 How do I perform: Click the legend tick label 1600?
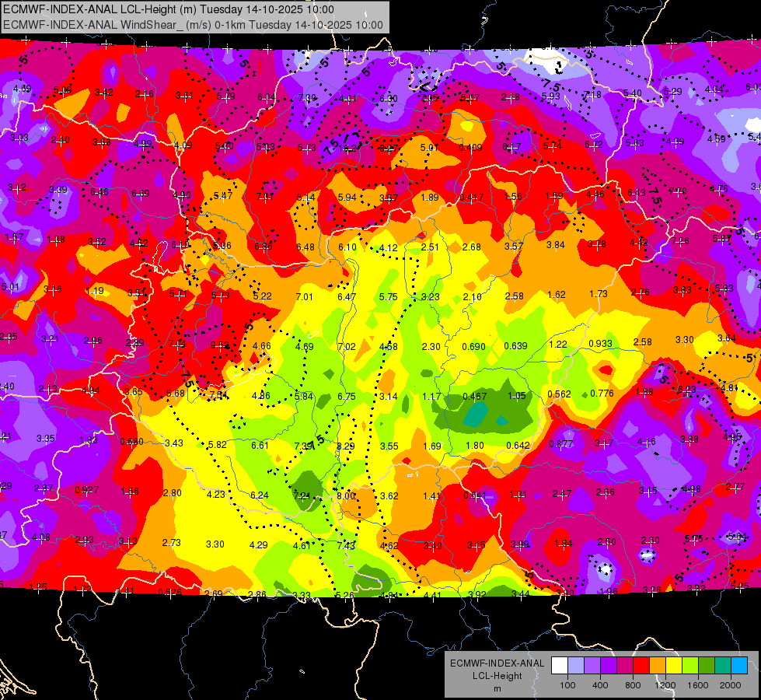click(x=698, y=685)
